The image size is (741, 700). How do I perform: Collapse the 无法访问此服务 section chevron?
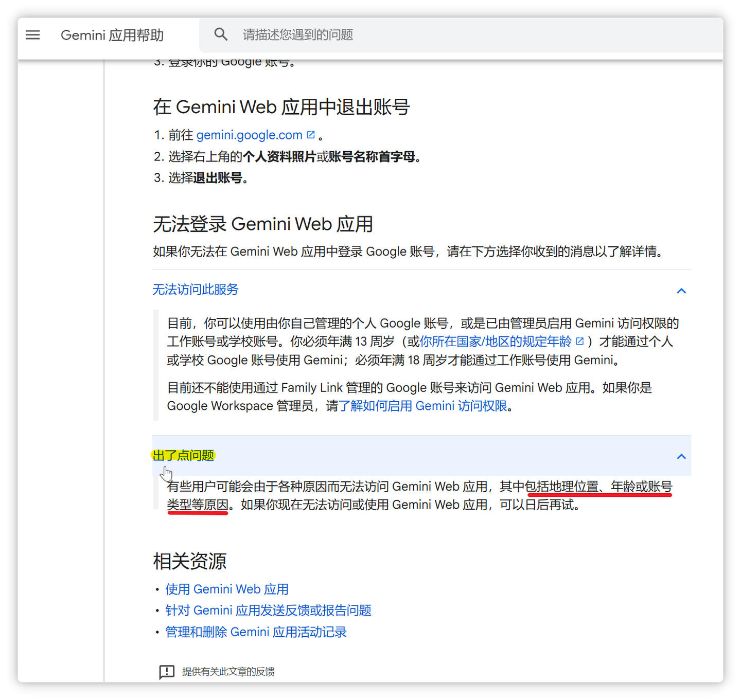click(681, 291)
